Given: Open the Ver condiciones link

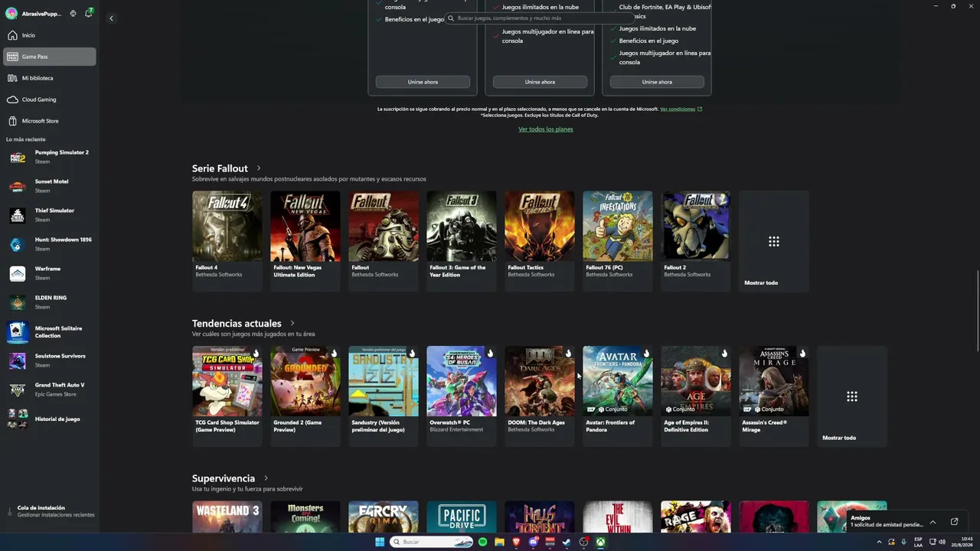Looking at the screenshot, I should 681,109.
